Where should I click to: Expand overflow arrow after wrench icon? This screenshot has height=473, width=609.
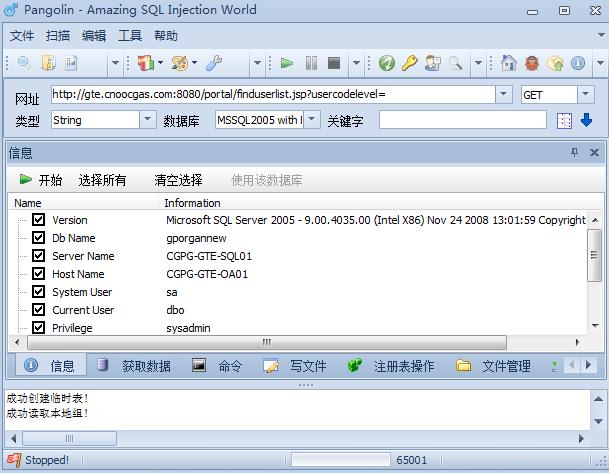click(x=257, y=63)
